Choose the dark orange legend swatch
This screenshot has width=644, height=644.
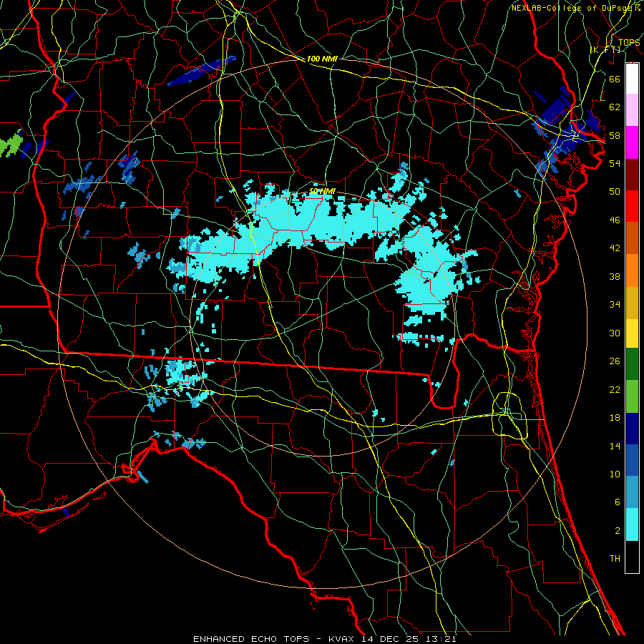coord(632,238)
